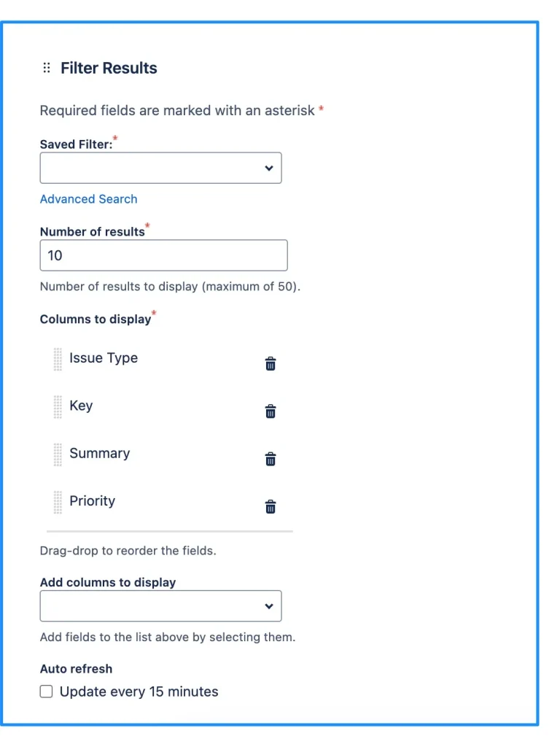Click the Summary column entry

[100, 453]
